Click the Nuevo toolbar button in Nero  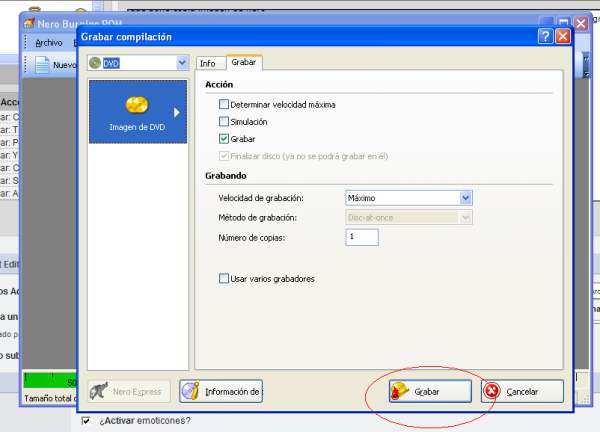pyautogui.click(x=55, y=65)
